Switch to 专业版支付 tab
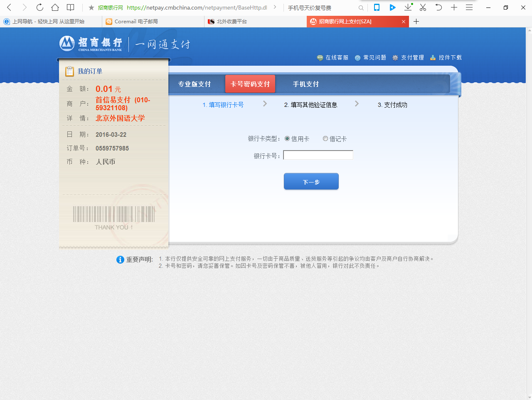The width and height of the screenshot is (532, 400). click(x=195, y=84)
